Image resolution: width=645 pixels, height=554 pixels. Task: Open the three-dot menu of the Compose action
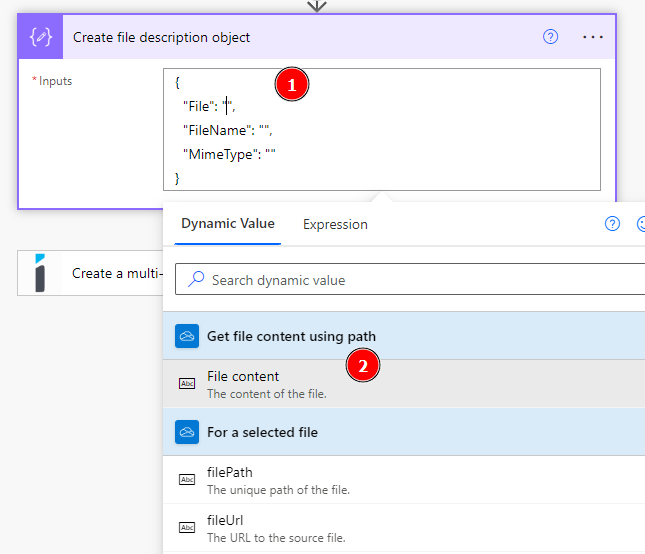593,37
